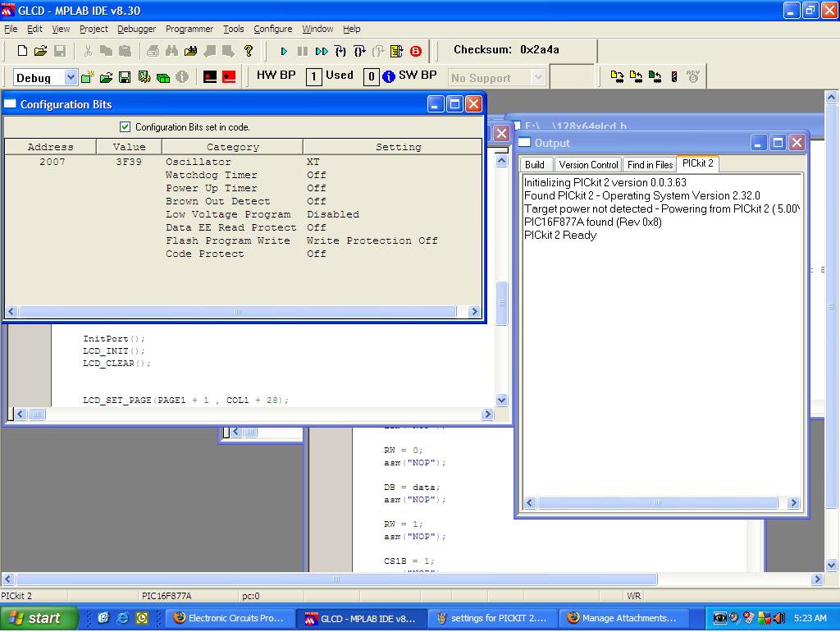This screenshot has width=840, height=632.
Task: Switch to the Version Control tab
Action: [588, 165]
